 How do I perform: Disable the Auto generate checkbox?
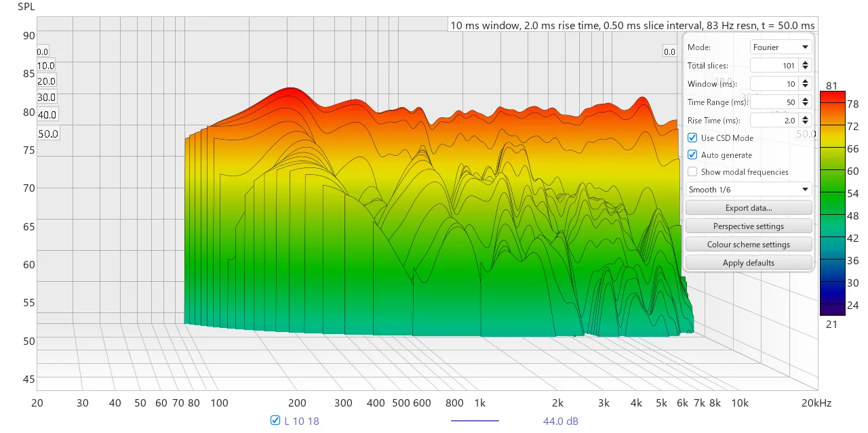pos(692,155)
